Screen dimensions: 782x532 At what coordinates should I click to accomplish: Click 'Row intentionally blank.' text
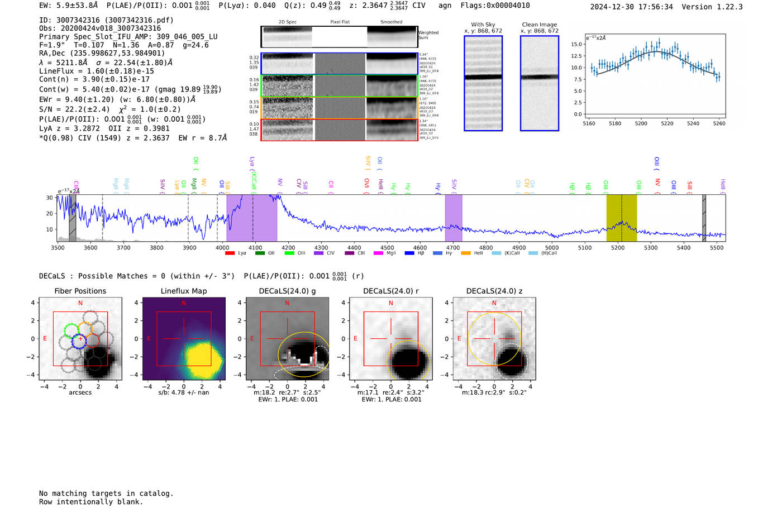(x=91, y=502)
